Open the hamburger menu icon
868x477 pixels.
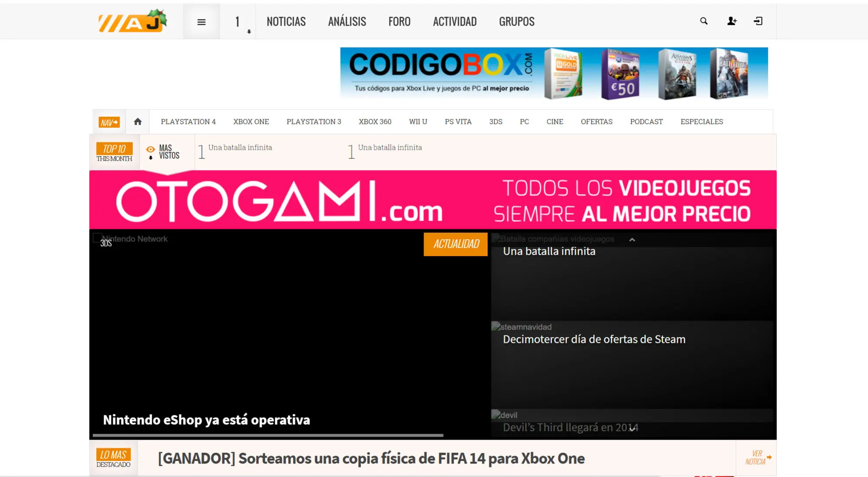201,22
